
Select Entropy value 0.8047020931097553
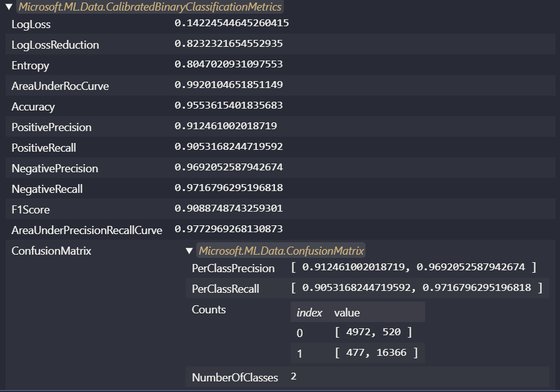click(229, 64)
